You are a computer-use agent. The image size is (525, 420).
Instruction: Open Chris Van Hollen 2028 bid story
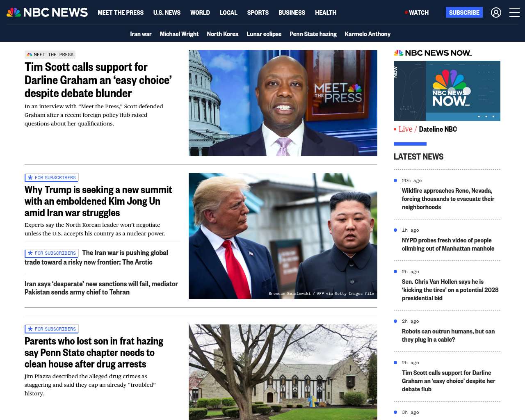pyautogui.click(x=450, y=290)
